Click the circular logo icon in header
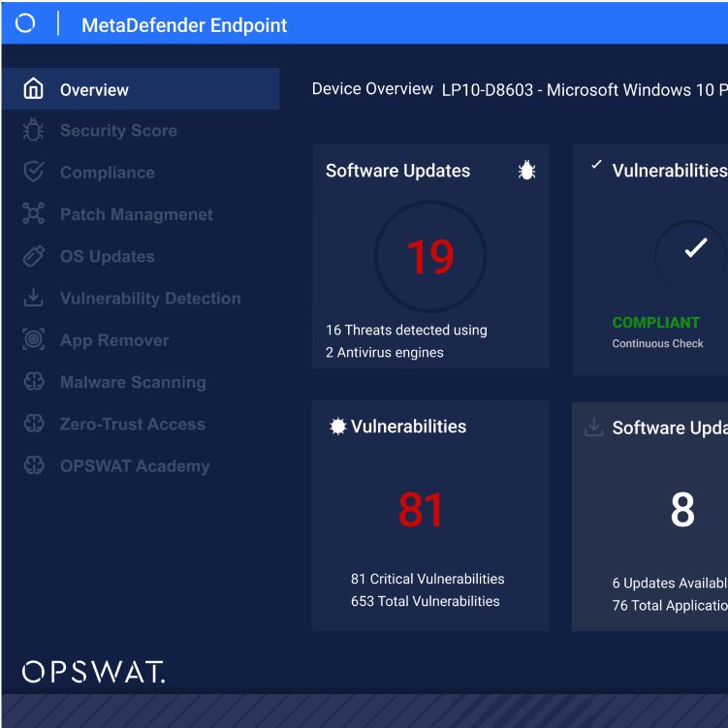728x728 pixels. pyautogui.click(x=25, y=22)
